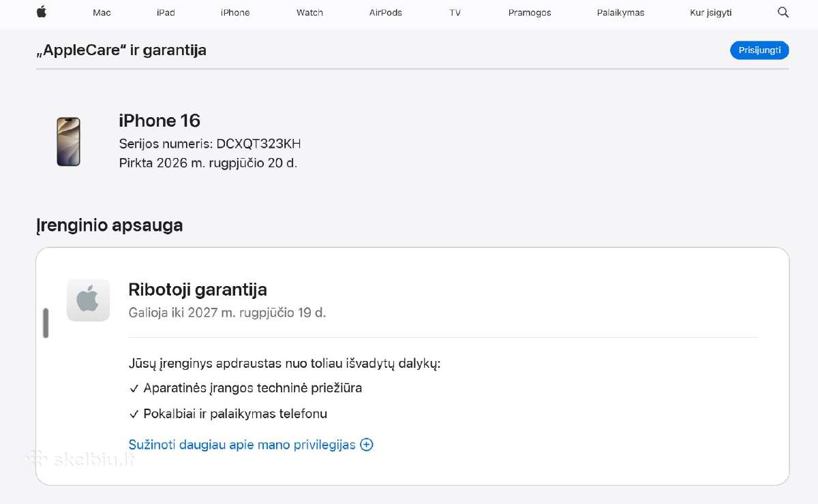
Task: Open the Mac menu
Action: (102, 13)
